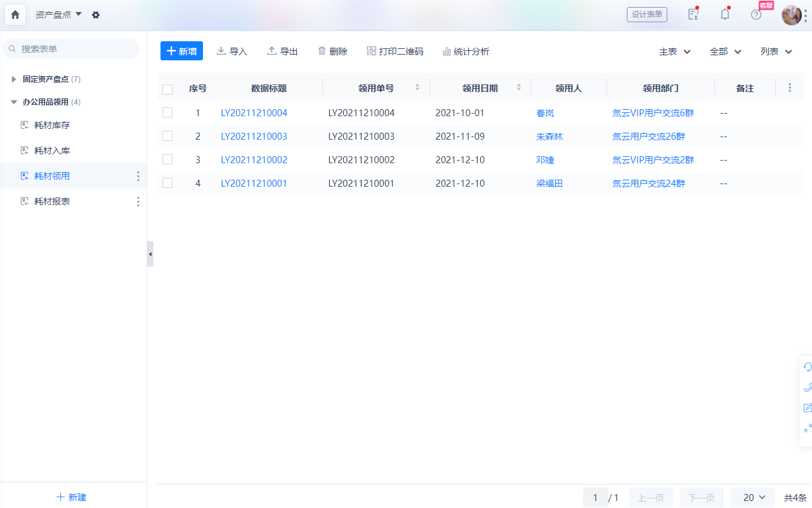Click the 删除 delete button

tap(332, 51)
